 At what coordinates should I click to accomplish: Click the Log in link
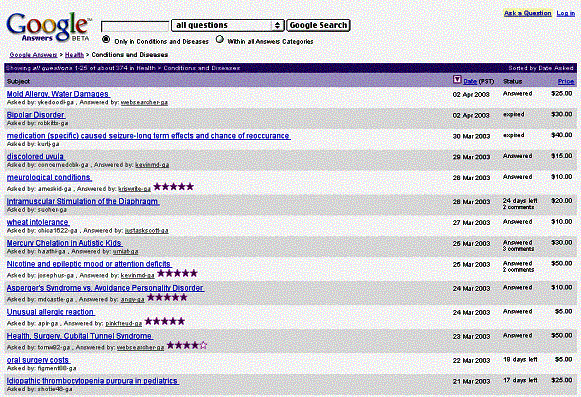(x=566, y=13)
